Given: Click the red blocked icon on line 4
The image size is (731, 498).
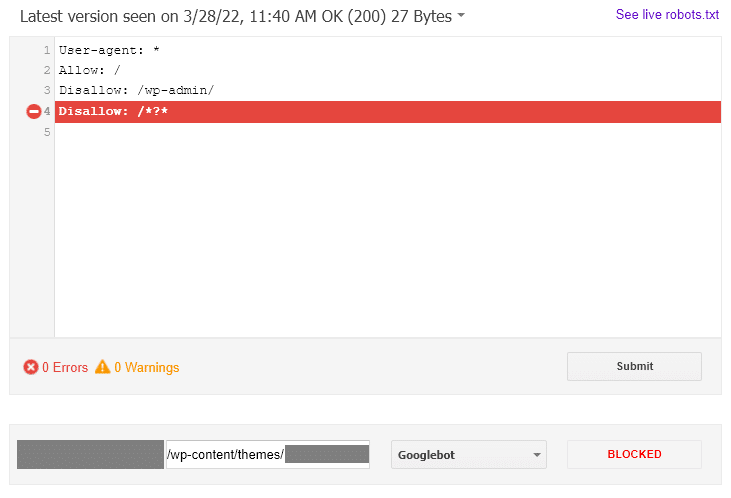Looking at the screenshot, I should (34, 111).
